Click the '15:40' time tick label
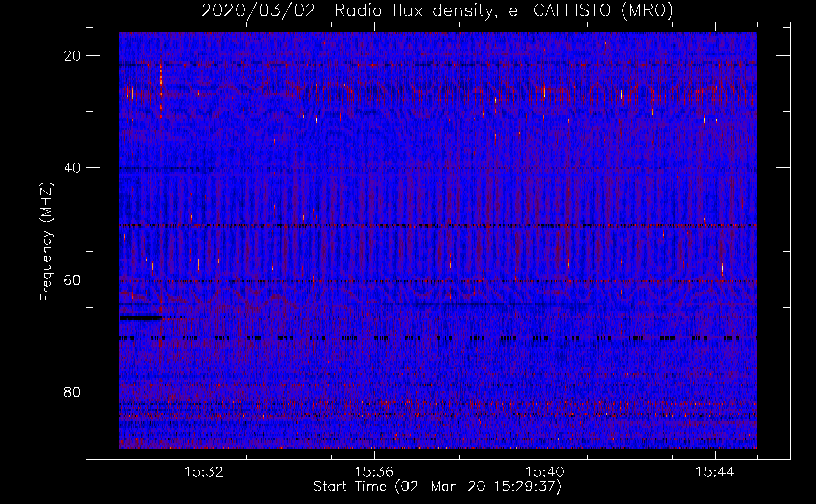Screen dimensions: 816x504 click(x=545, y=472)
